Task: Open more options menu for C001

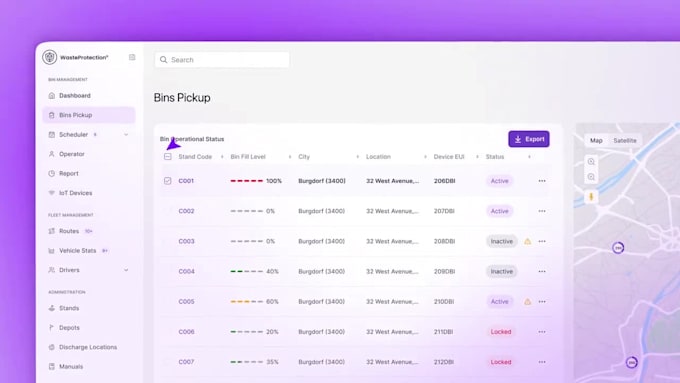Action: point(542,181)
